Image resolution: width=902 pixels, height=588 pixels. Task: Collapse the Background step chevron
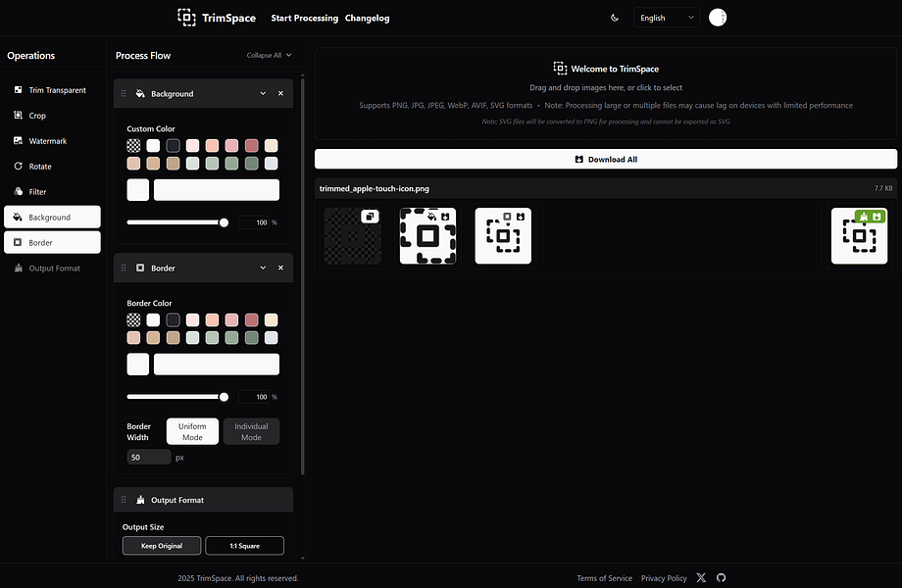263,93
